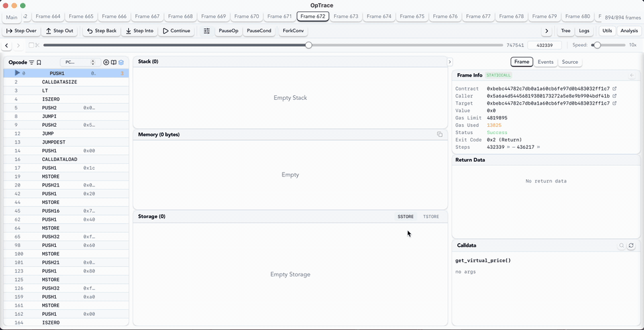Toggle the checkbox left of the step slider
Image resolution: width=644 pixels, height=330 pixels.
30,46
